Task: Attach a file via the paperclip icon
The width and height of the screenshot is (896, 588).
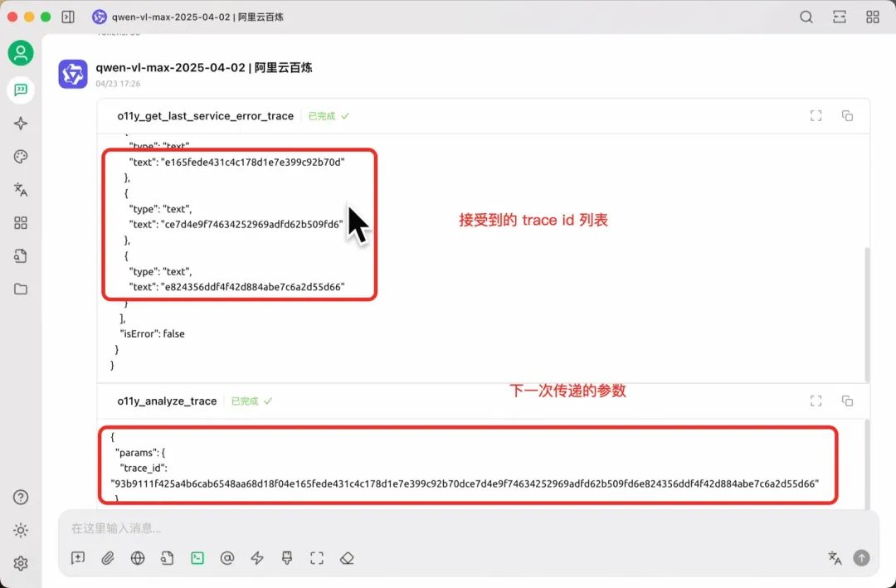Action: click(107, 558)
